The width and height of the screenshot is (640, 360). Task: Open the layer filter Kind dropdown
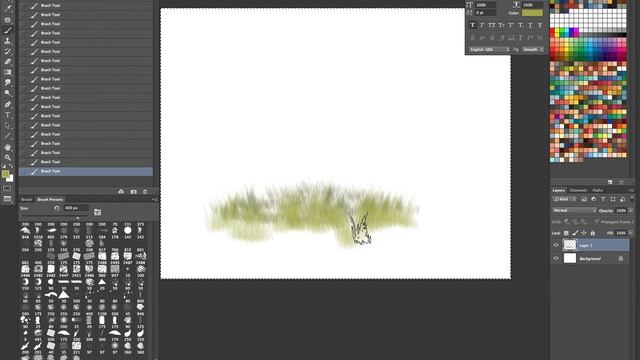(564, 199)
